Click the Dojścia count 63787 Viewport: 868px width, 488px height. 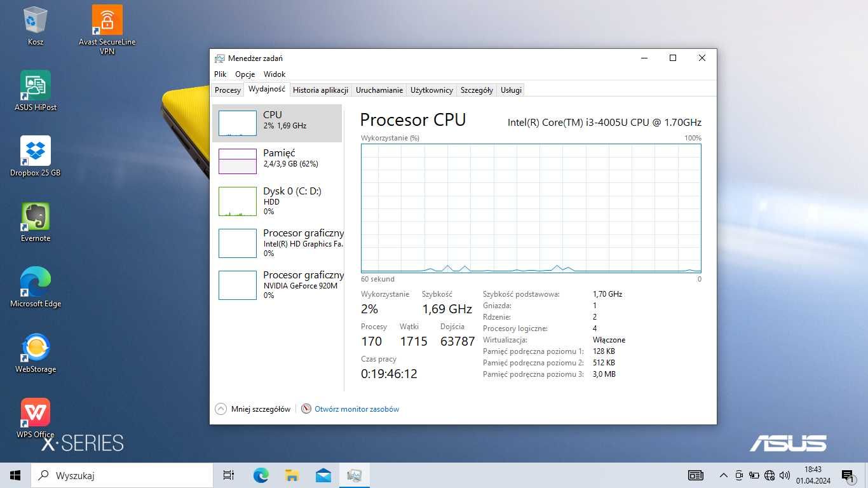click(x=458, y=341)
